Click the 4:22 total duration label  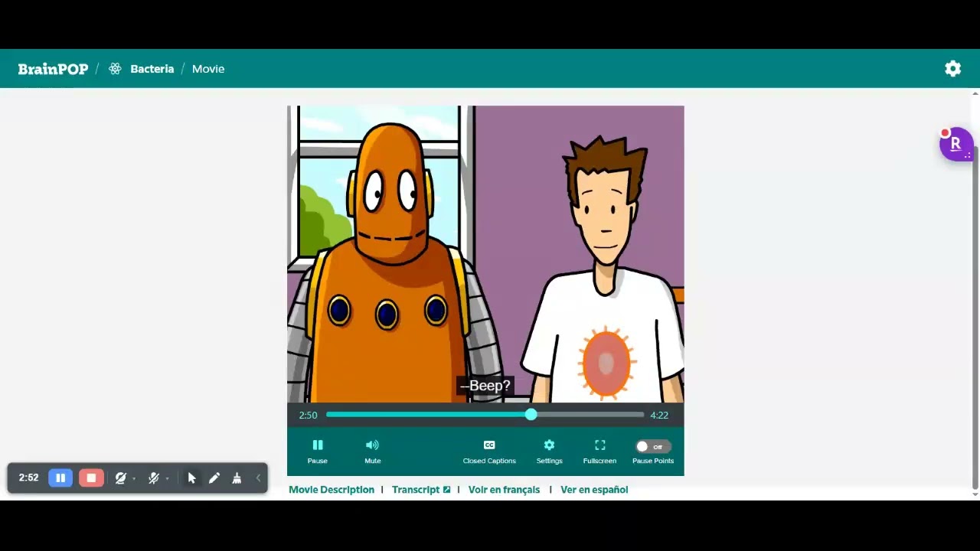pyautogui.click(x=659, y=415)
